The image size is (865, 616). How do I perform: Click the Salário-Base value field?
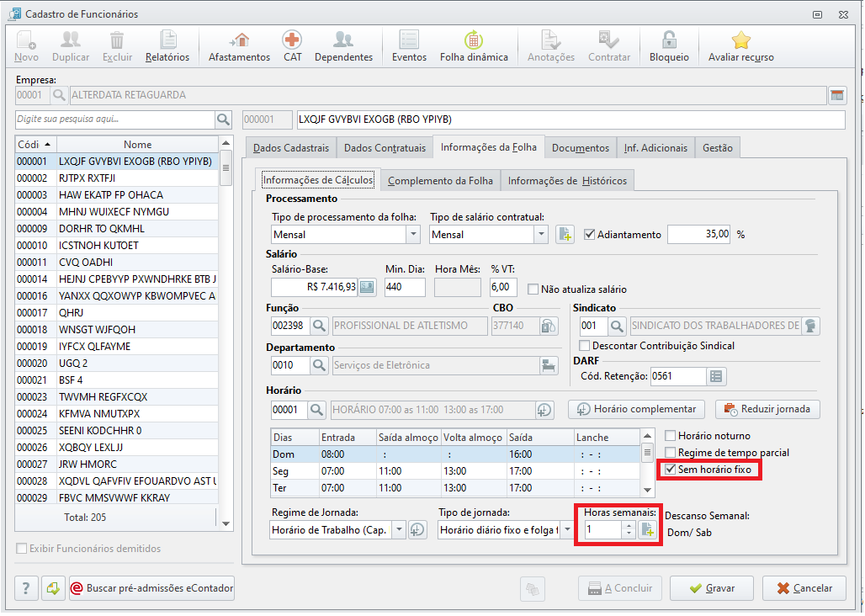pos(314,287)
